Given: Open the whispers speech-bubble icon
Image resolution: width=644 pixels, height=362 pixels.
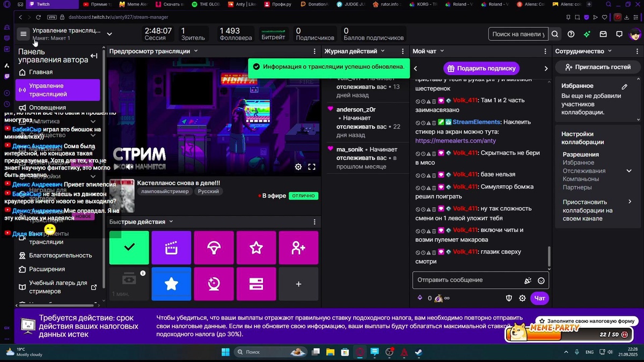Looking at the screenshot, I should [619, 34].
